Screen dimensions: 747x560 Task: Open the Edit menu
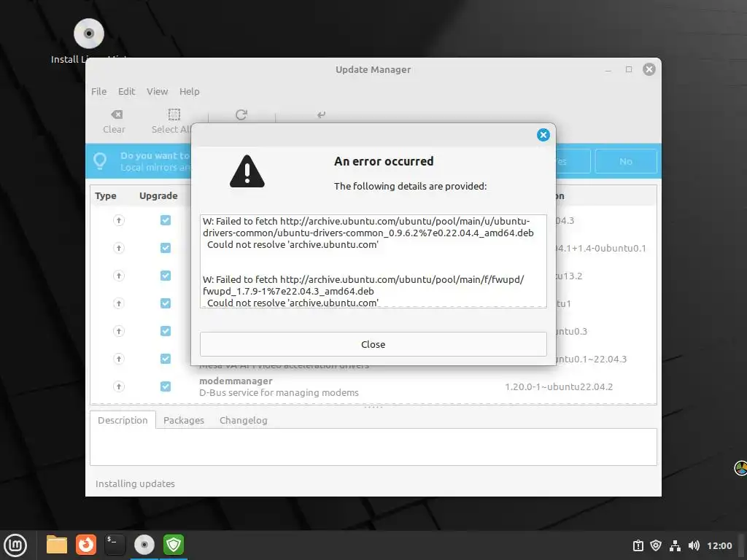tap(127, 91)
